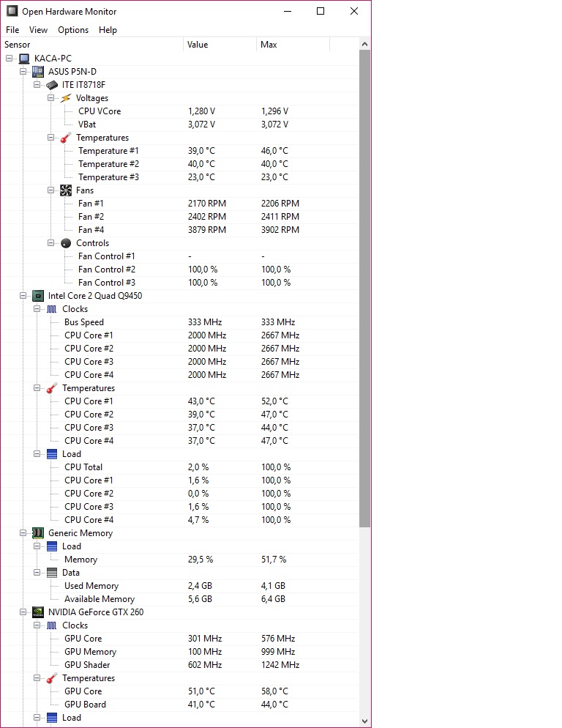This screenshot has width=562, height=728.
Task: Collapse the NVIDIA GeForce GTX 260 node
Action: tap(23, 612)
